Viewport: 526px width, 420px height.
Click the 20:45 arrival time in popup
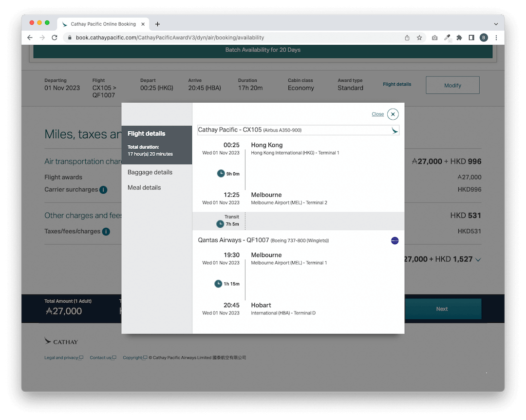pos(231,305)
